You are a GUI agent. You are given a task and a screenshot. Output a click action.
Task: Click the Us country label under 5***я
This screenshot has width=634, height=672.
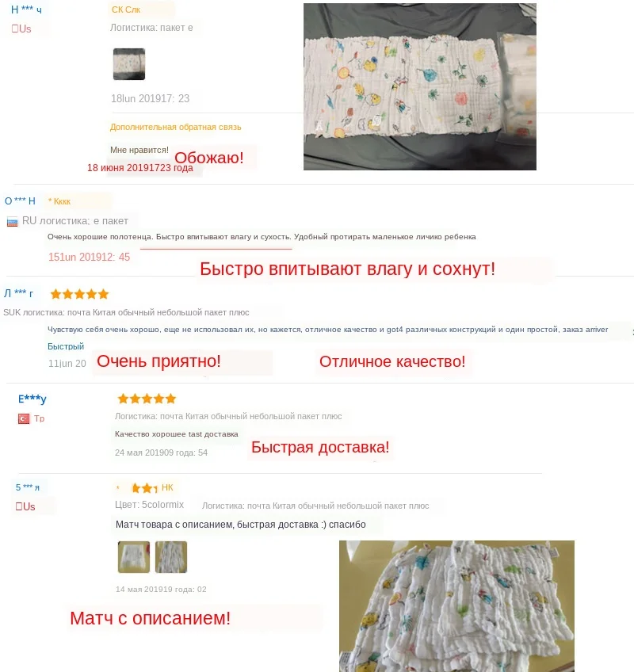pyautogui.click(x=25, y=506)
